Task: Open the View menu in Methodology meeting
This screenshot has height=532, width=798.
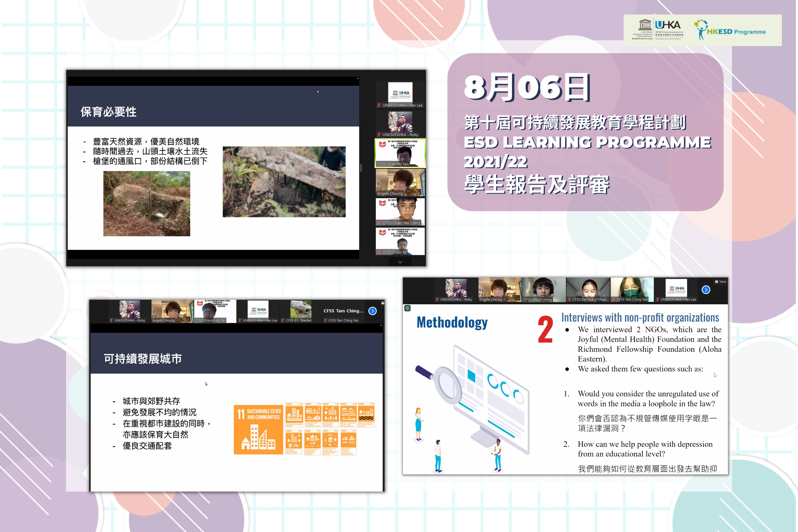Action: [x=720, y=282]
